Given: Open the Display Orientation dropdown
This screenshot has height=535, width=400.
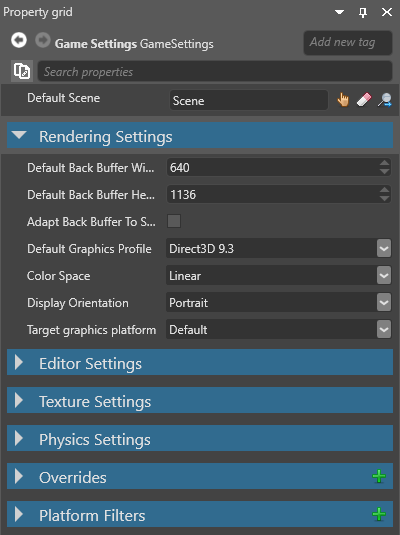Looking at the screenshot, I should [384, 302].
